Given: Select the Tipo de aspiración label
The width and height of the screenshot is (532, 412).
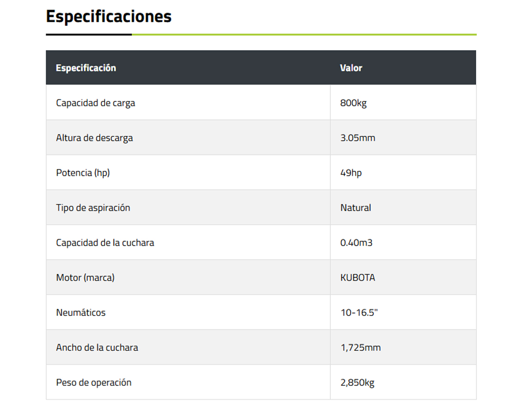Looking at the screenshot, I should coord(93,208).
